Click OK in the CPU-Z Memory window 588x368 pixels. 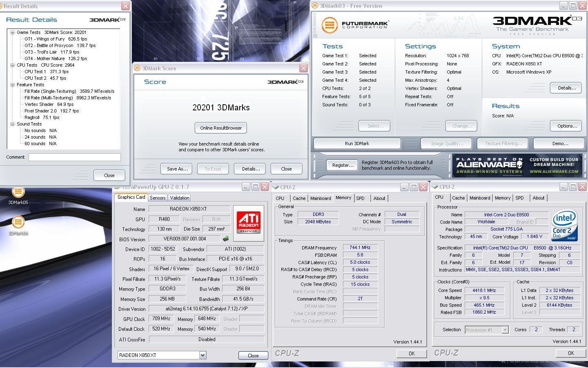click(x=411, y=354)
